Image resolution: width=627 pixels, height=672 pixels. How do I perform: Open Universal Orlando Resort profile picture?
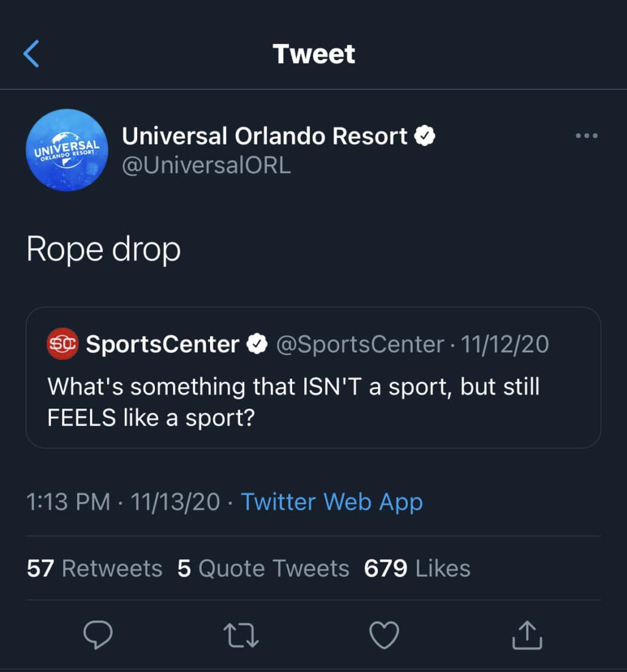pos(67,150)
